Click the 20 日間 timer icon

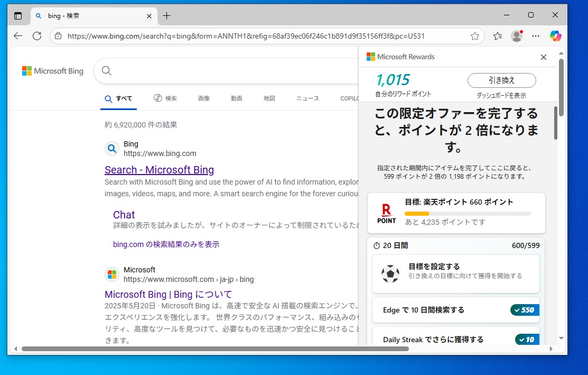377,245
